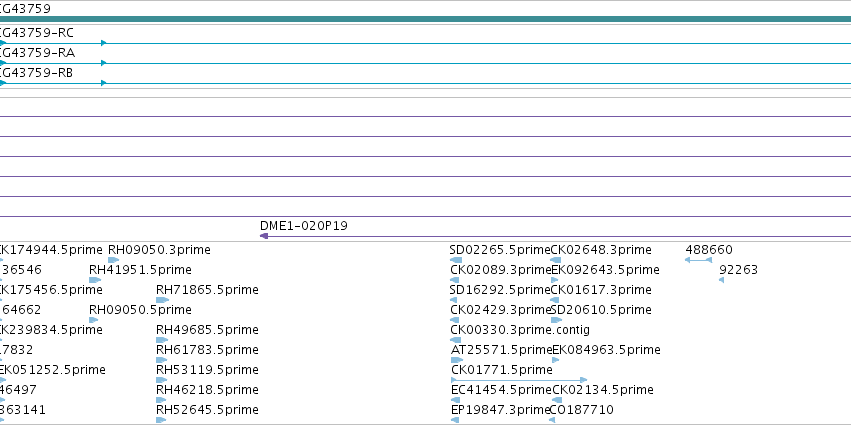Select the RH71865.5prime arrow glyph
851x425 pixels.
tap(162, 300)
